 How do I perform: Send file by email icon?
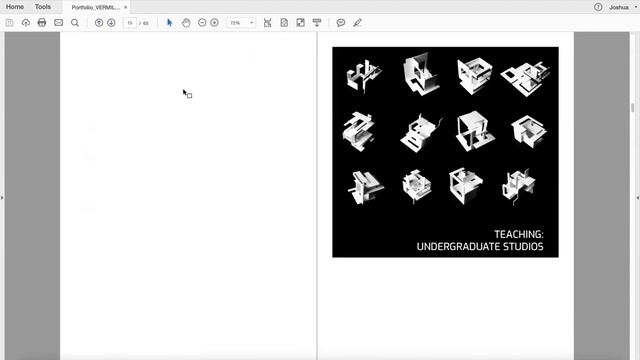pyautogui.click(x=58, y=23)
